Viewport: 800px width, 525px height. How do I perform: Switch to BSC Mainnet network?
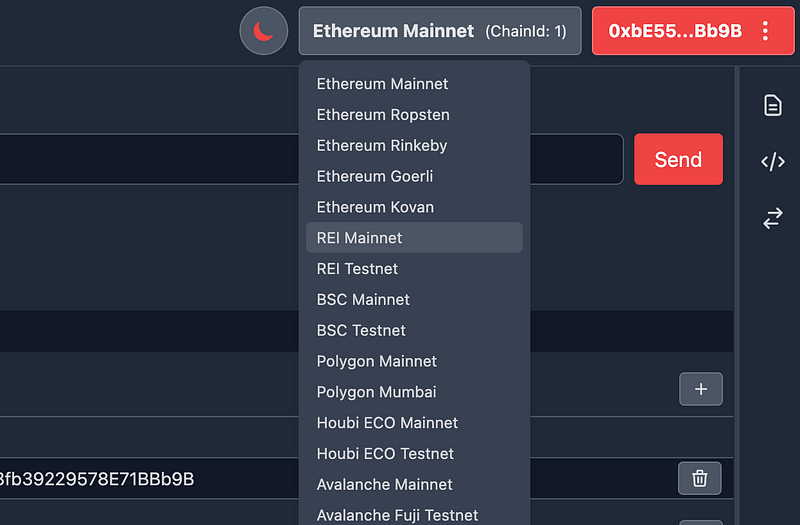click(363, 300)
